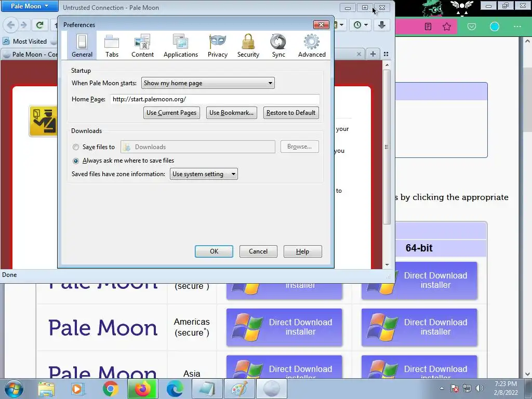532x399 pixels.
Task: Open the Windows Start menu orb
Action: (x=14, y=389)
